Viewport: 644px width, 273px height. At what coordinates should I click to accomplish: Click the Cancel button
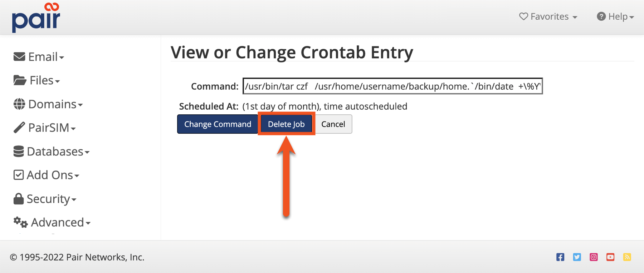(x=333, y=124)
